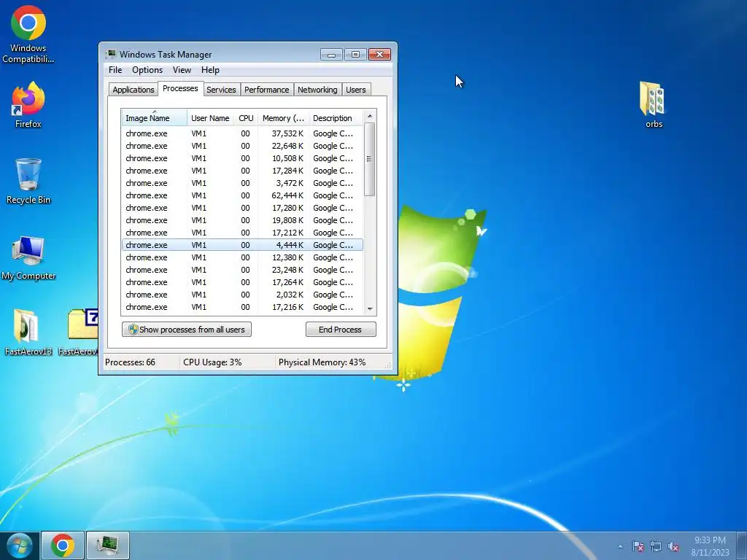Select chrome.exe row using 2,032 K

(242, 295)
